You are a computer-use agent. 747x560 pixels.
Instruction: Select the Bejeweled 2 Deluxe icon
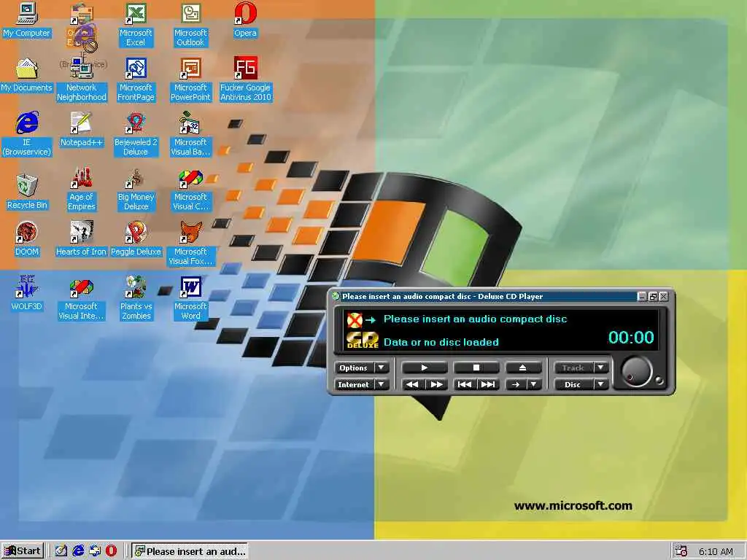click(136, 134)
